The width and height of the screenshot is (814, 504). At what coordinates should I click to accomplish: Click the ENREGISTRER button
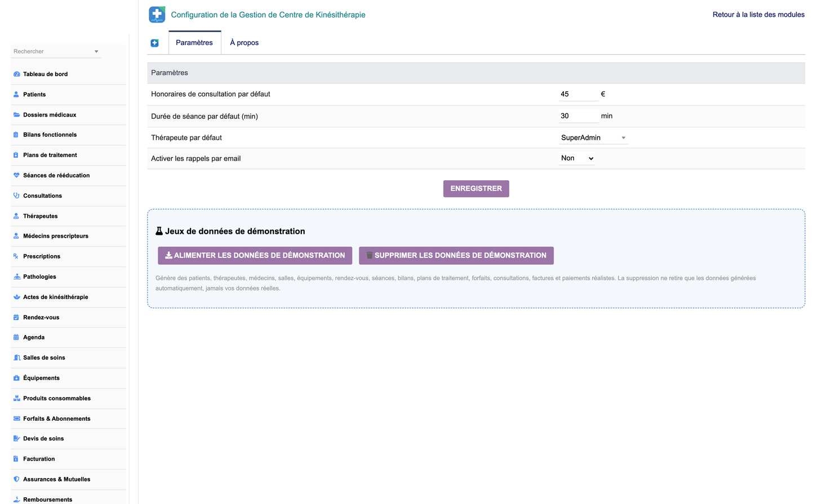tap(476, 189)
